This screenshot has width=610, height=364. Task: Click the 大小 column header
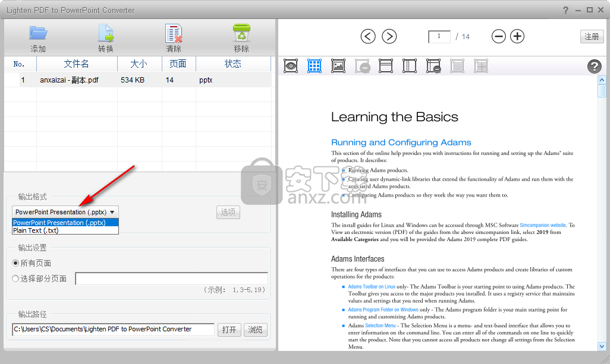(139, 64)
